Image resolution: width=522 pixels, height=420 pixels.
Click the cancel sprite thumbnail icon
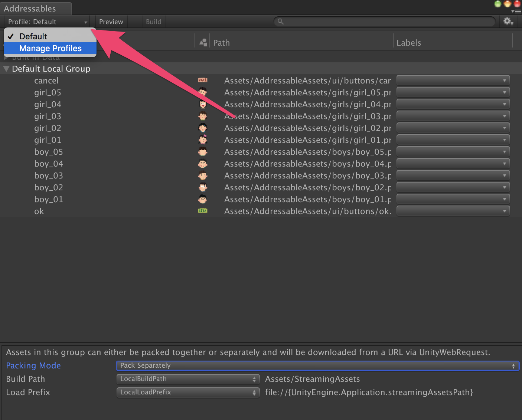[203, 80]
